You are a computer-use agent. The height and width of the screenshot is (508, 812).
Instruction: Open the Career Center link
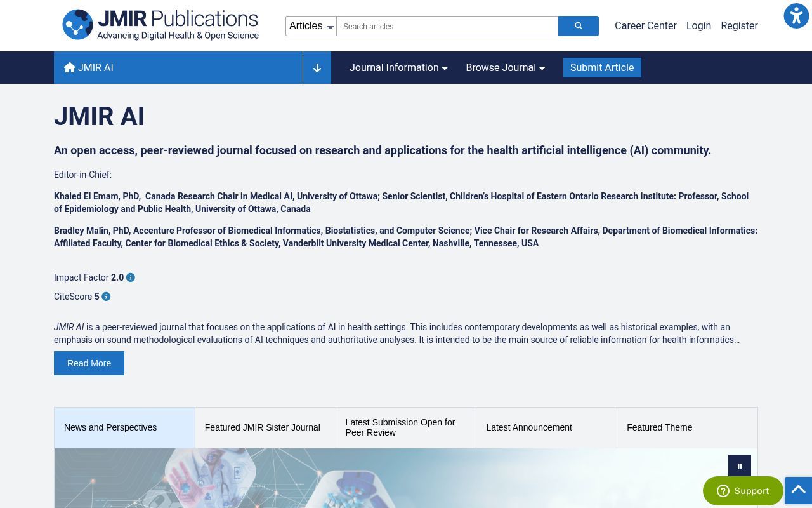[x=646, y=25]
